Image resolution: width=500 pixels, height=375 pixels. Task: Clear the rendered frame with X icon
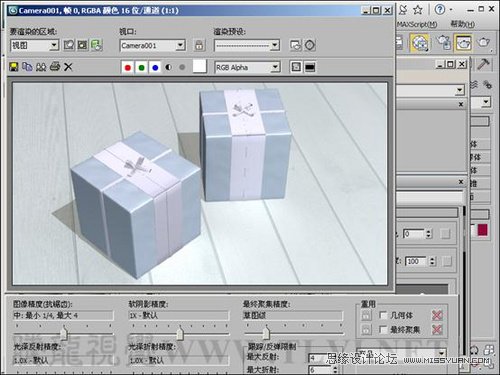68,67
